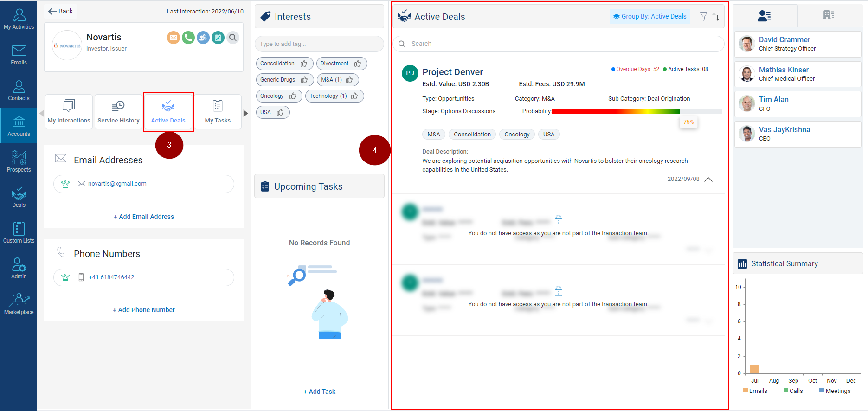
Task: Click the lock icon on first restricted deal
Action: point(559,220)
